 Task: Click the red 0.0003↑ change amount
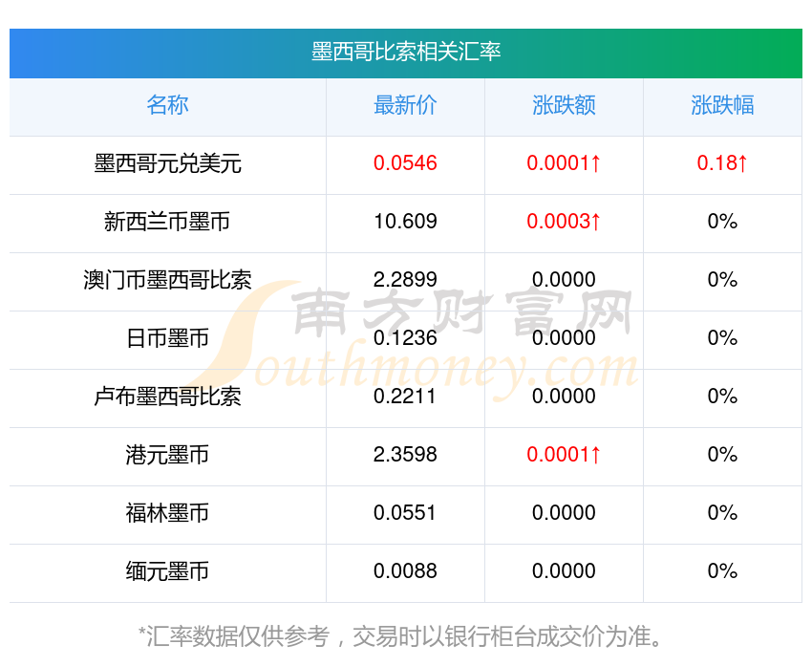click(564, 222)
